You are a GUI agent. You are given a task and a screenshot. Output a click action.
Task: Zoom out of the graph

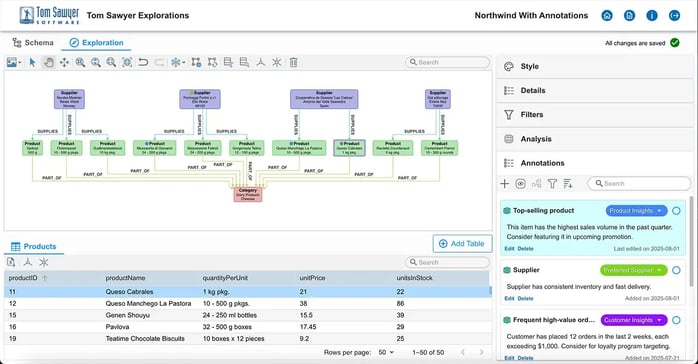click(x=111, y=62)
